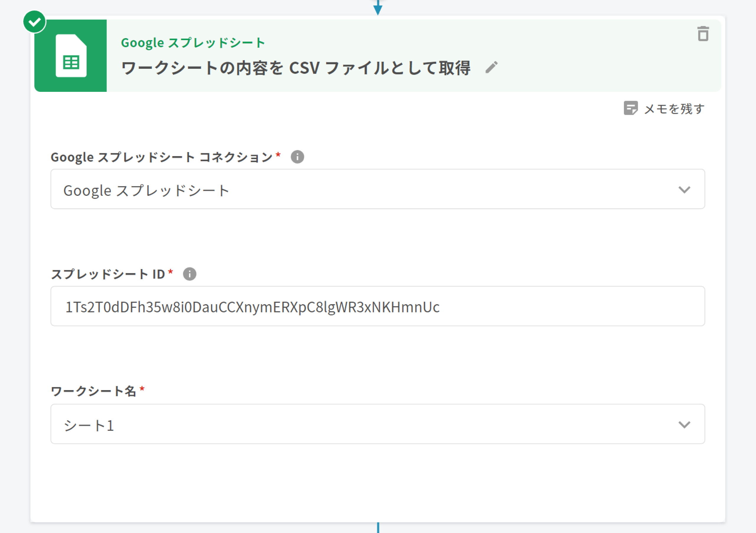The width and height of the screenshot is (756, 533).
Task: Click the スプレッドシート ID input field
Action: point(377,306)
